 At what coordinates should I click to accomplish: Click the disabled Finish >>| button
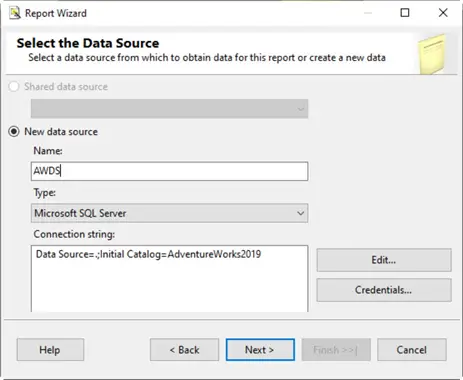tap(336, 350)
